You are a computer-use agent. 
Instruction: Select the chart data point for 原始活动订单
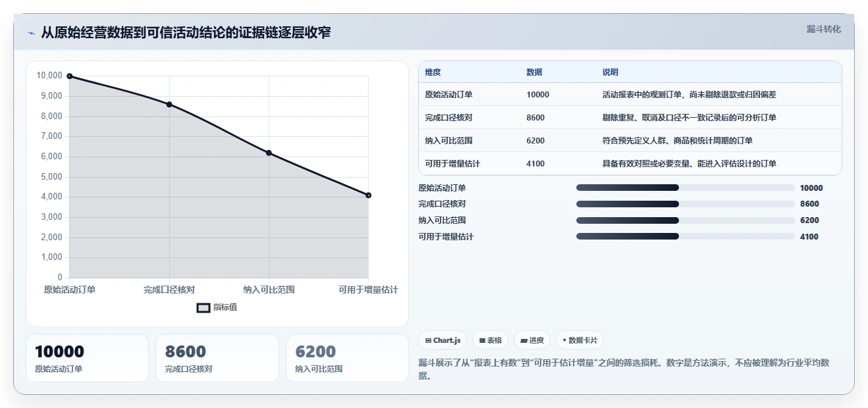[70, 76]
